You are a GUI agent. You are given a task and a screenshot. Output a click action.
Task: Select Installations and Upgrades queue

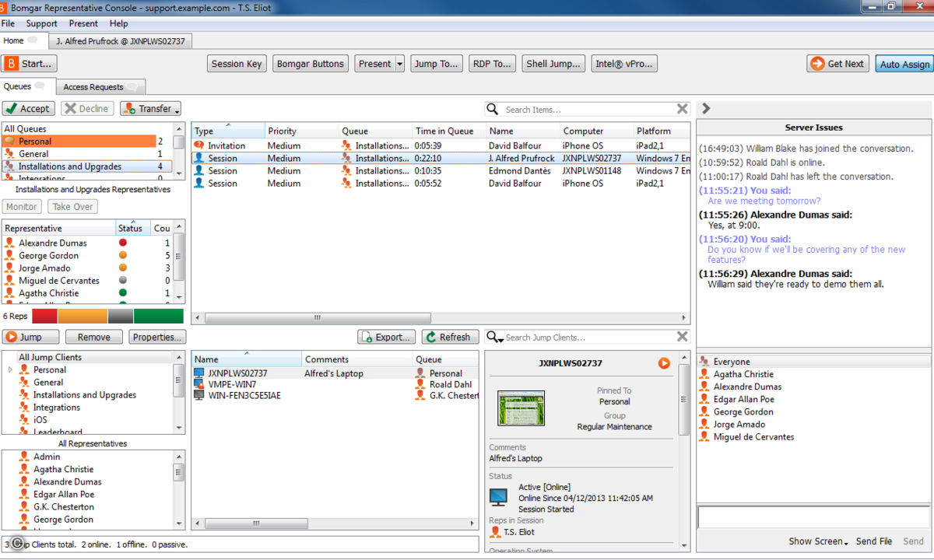[x=86, y=166]
